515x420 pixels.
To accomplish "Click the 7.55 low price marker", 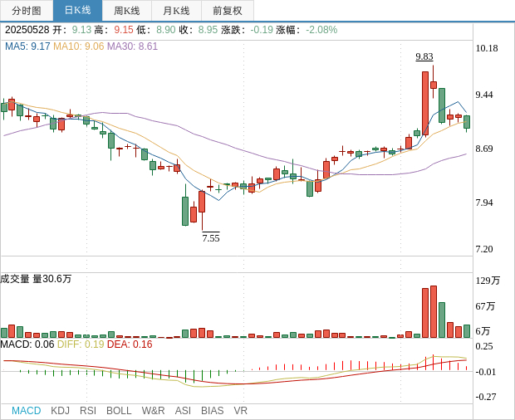I will (x=211, y=238).
